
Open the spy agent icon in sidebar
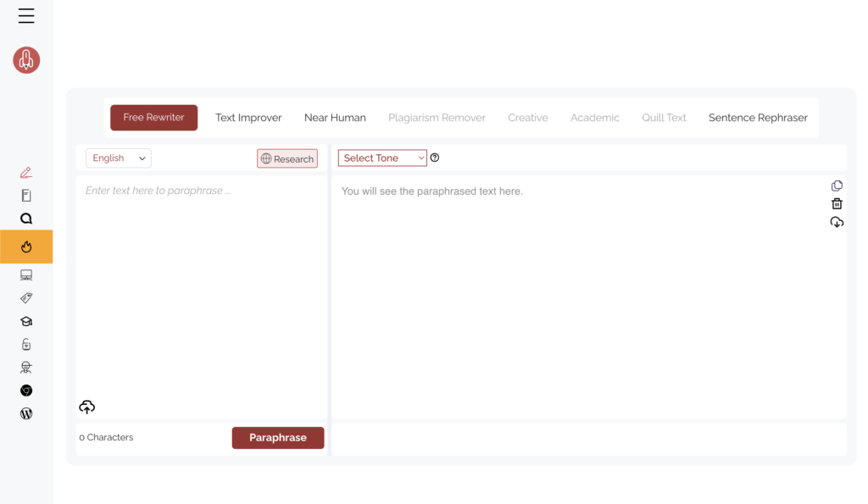click(26, 368)
